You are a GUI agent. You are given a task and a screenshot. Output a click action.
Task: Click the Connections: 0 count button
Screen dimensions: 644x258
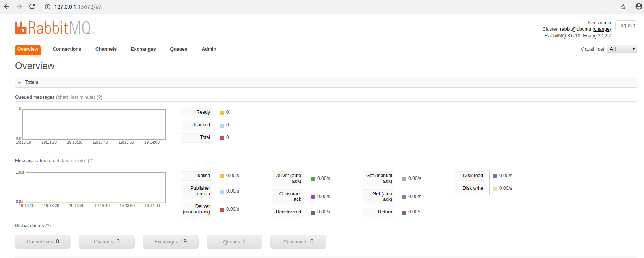(43, 242)
